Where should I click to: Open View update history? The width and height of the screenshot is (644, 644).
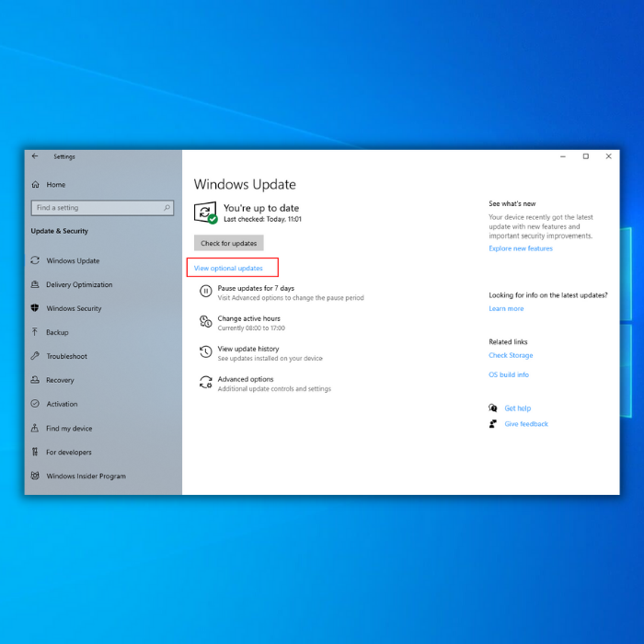[248, 349]
